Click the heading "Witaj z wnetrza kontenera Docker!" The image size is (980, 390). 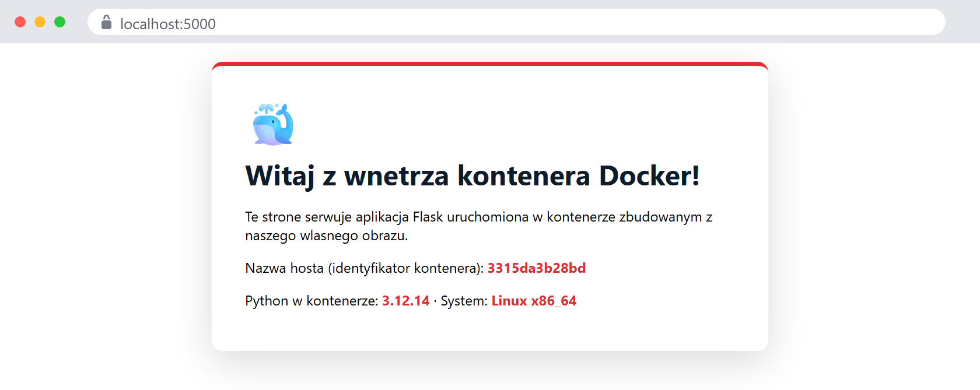click(x=473, y=175)
